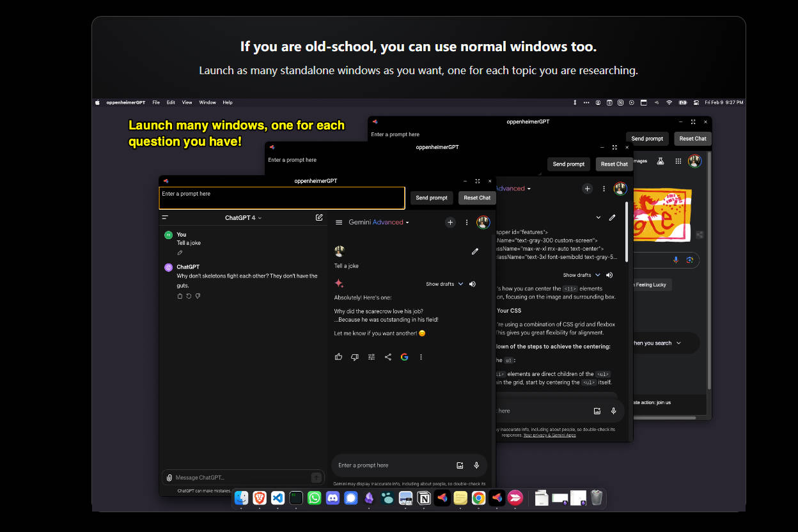
Task: Click the Feeling Lucky button in back window
Action: coord(652,285)
